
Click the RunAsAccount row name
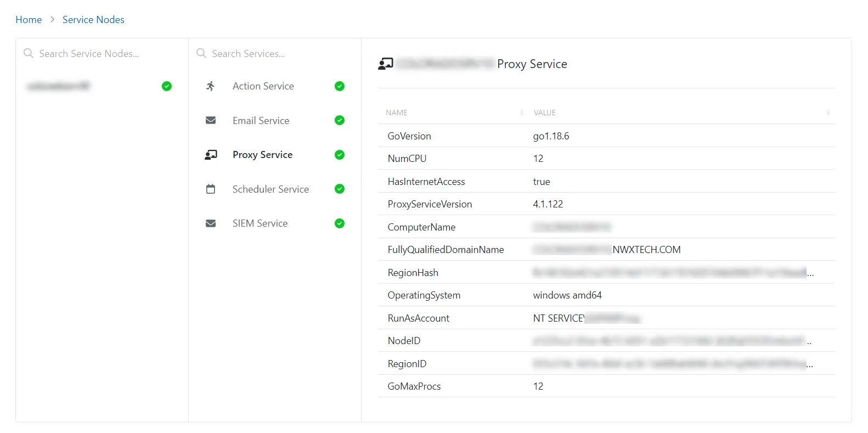click(x=418, y=318)
